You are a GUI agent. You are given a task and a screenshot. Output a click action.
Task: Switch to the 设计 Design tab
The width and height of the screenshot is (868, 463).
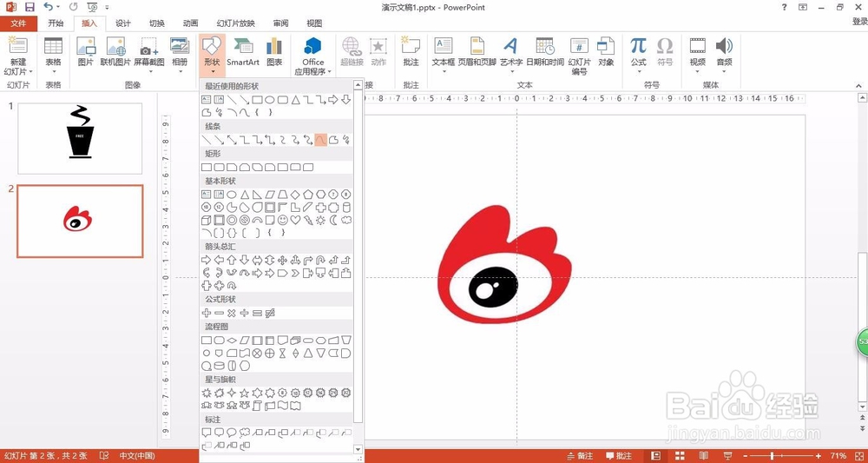[123, 23]
